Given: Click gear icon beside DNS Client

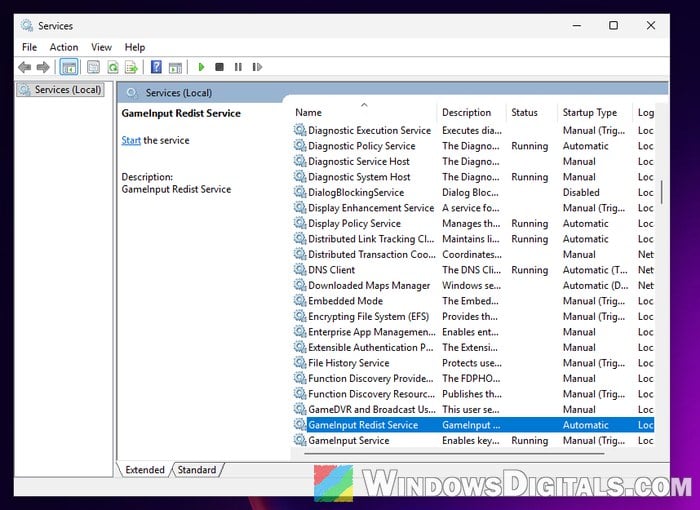Looking at the screenshot, I should coord(300,269).
